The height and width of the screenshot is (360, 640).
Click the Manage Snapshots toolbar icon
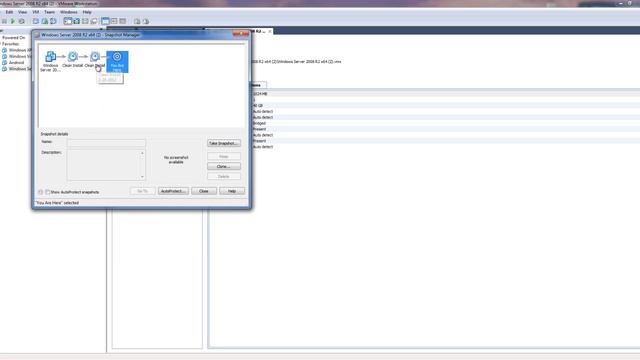pos(53,21)
